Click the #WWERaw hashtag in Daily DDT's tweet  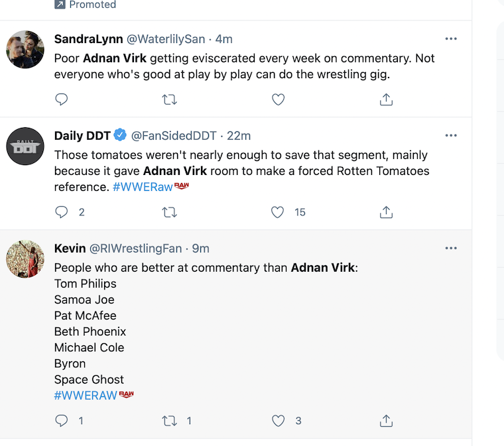coord(143,187)
